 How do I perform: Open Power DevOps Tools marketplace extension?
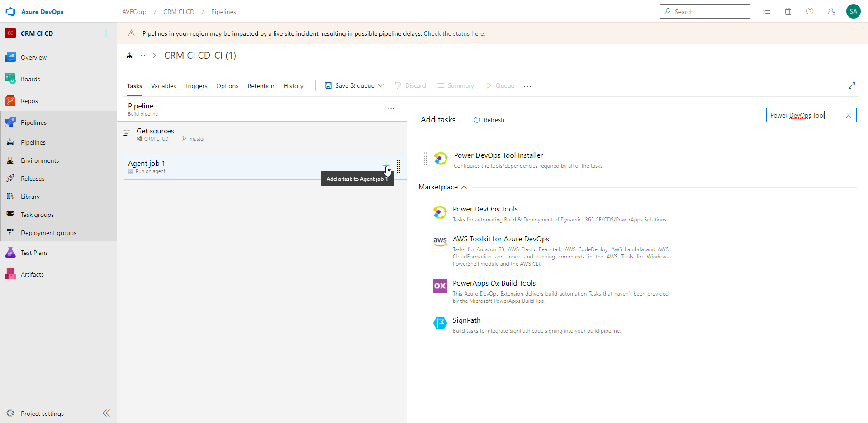485,209
